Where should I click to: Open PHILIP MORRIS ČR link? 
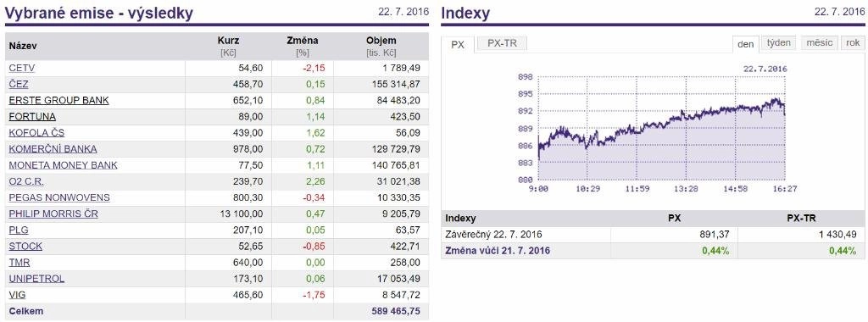click(53, 214)
